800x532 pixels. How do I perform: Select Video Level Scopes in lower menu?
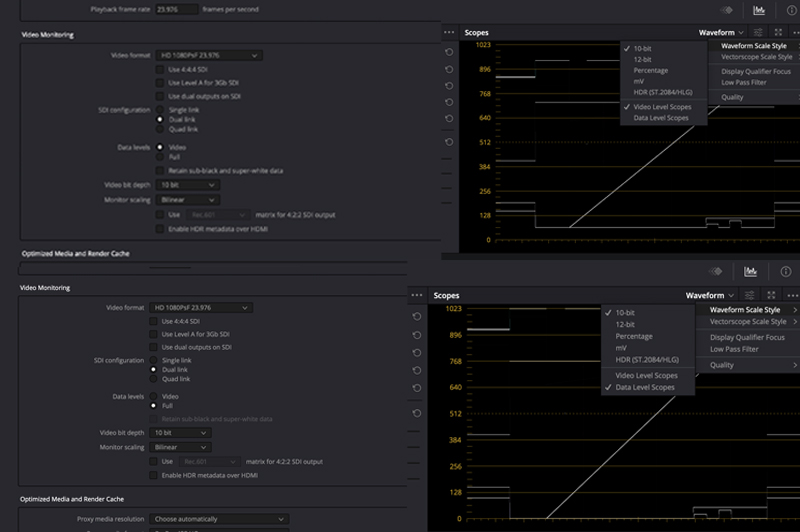[648, 375]
